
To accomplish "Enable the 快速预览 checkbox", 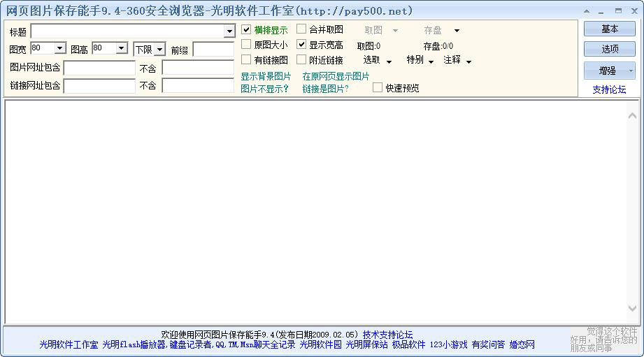I will pyautogui.click(x=378, y=87).
